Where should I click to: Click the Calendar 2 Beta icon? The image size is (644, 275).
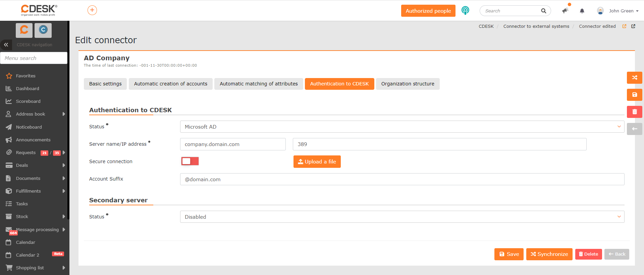coord(9,255)
